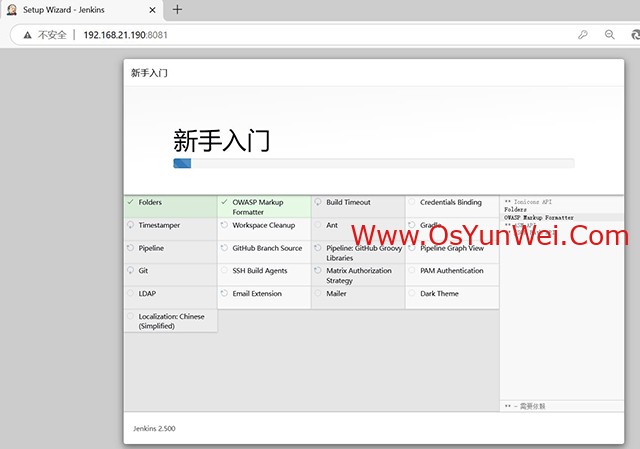Click the small 新手入门 dialog header title
Image resolution: width=640 pixels, height=449 pixels.
click(149, 73)
